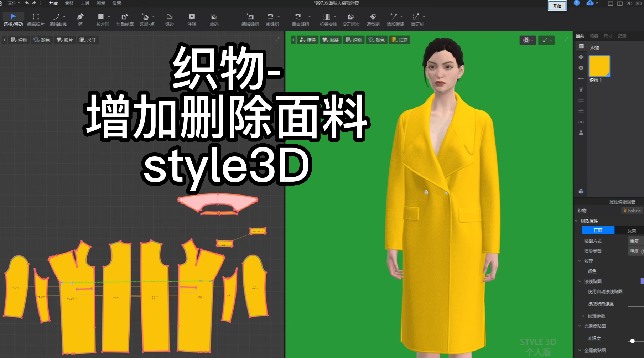Expand the 2D window maximize icon
This screenshot has width=644, height=358.
point(277,39)
